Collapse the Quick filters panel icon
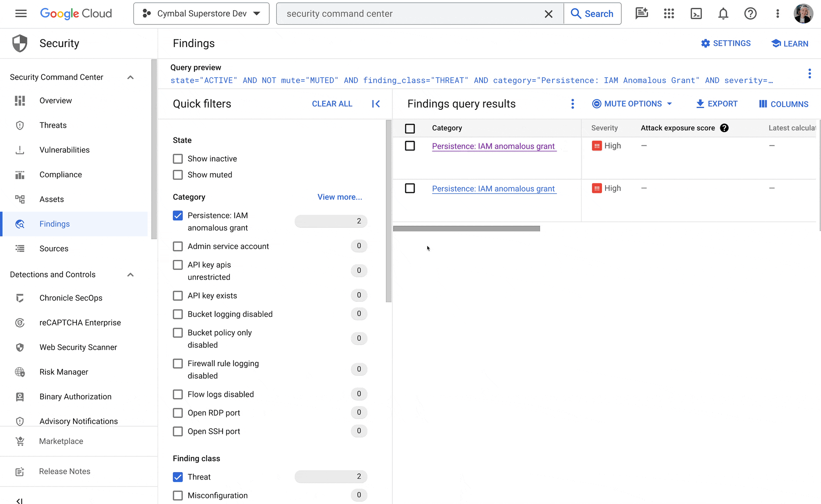 tap(376, 104)
